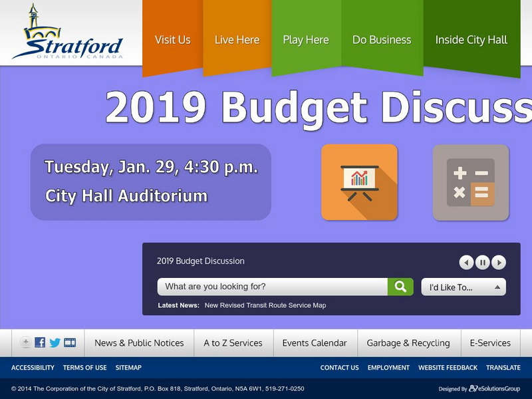
Task: Open the video film strip icon
Action: (x=70, y=342)
